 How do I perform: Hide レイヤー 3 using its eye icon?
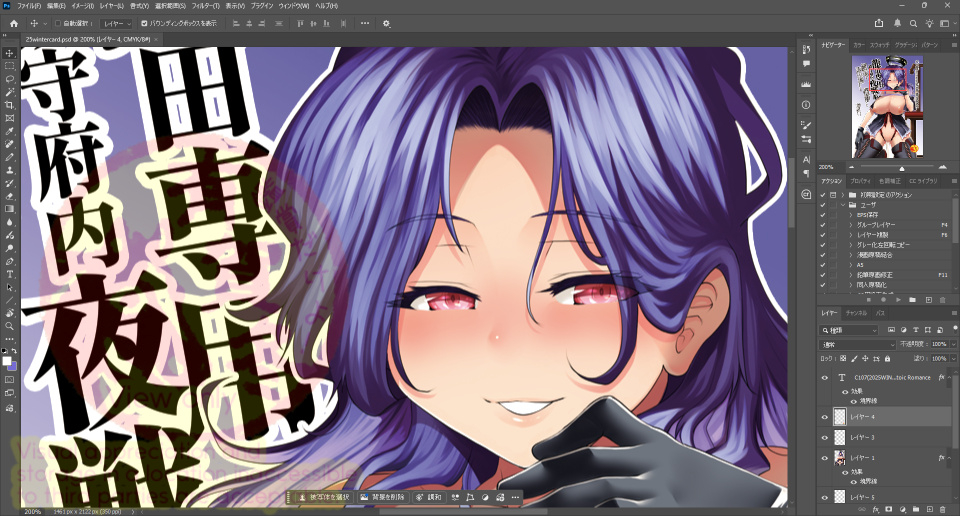pyautogui.click(x=825, y=437)
